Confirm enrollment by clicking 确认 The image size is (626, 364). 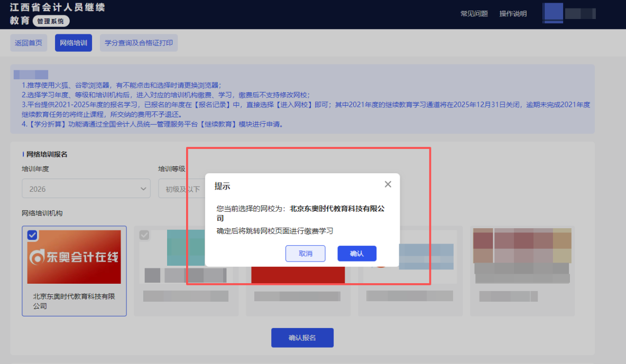[357, 254]
